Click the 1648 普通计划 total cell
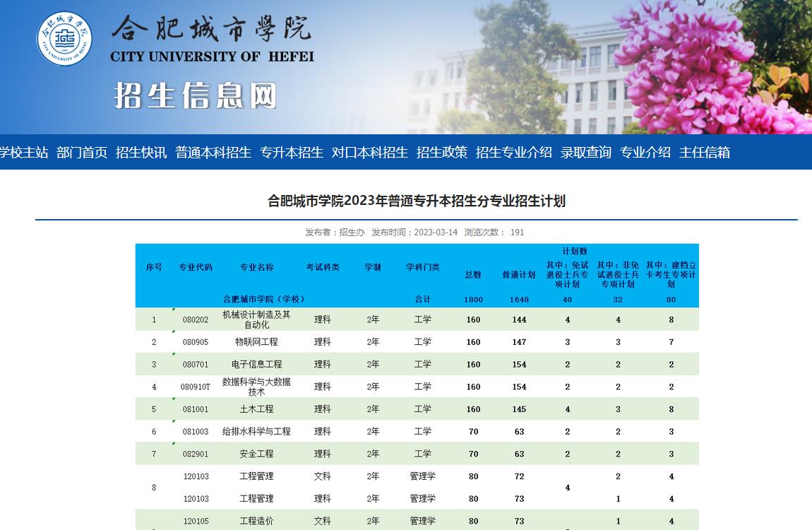This screenshot has height=530, width=812. [x=519, y=300]
